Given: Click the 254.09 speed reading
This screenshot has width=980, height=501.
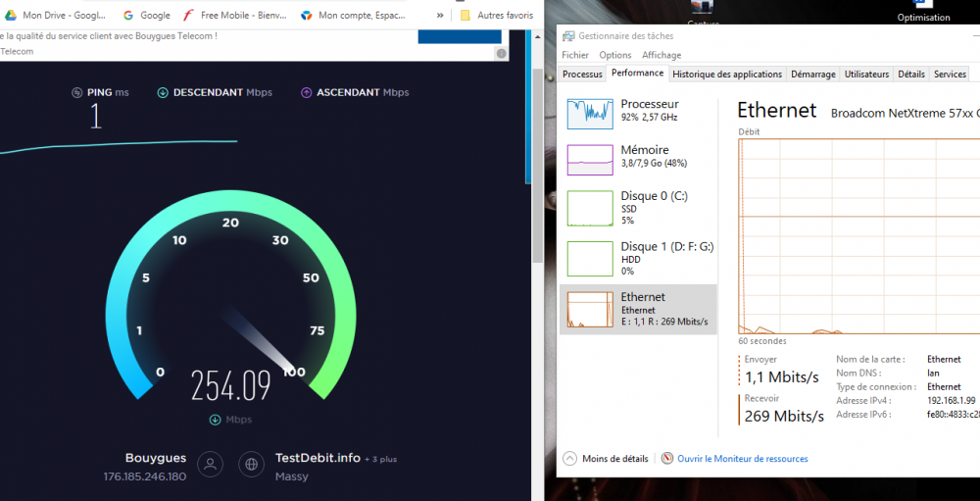Looking at the screenshot, I should coord(230,385).
